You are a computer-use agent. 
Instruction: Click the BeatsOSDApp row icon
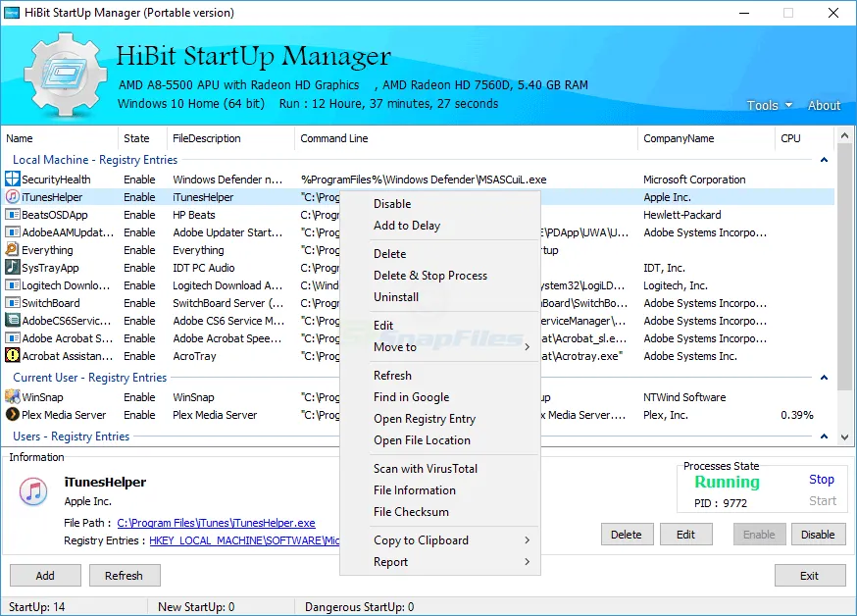pos(12,215)
